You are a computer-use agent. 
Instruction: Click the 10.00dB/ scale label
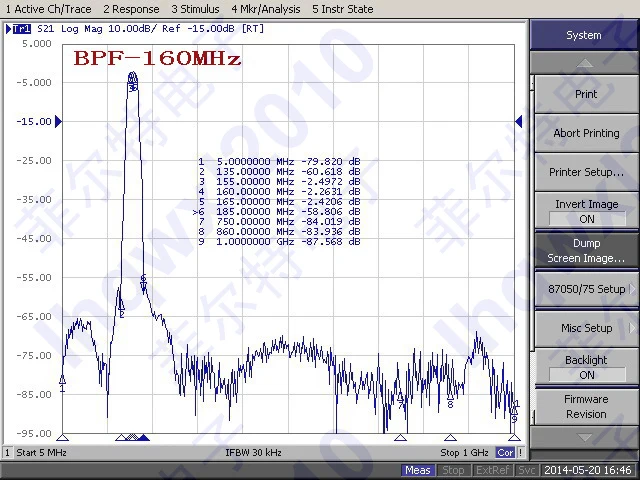coord(132,29)
